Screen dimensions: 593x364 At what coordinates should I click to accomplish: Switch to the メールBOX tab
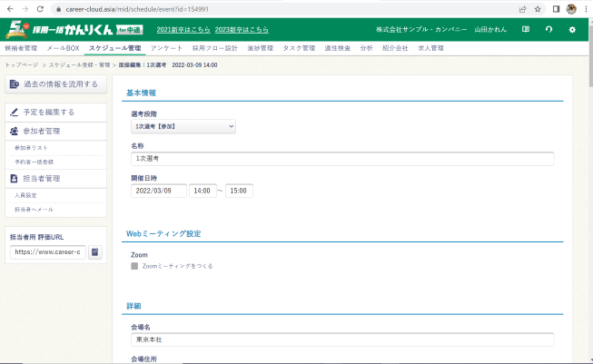click(x=63, y=48)
